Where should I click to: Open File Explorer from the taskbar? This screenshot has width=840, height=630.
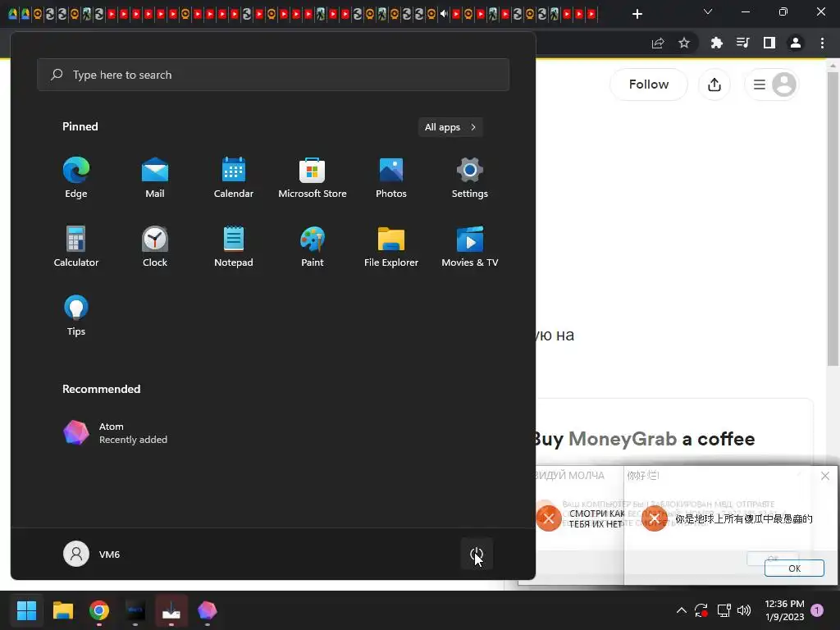click(x=62, y=610)
